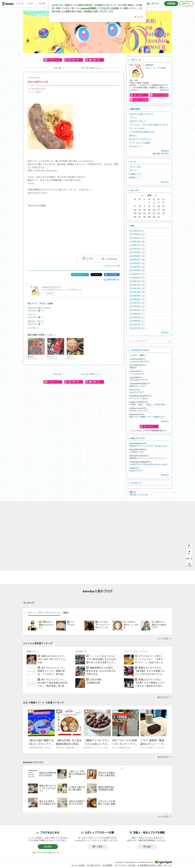The image size is (195, 868).
Task: Click the いいね smiley like button
Action: click(87, 259)
